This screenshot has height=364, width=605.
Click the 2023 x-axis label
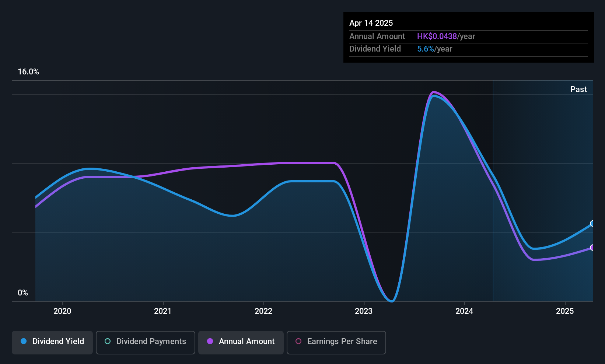pos(364,311)
